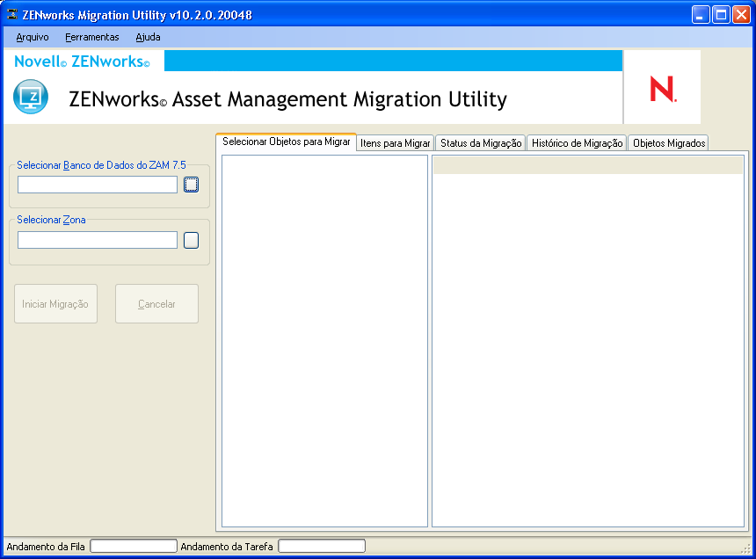756x559 pixels.
Task: Focus the Selecionar Zona input field
Action: [x=98, y=240]
